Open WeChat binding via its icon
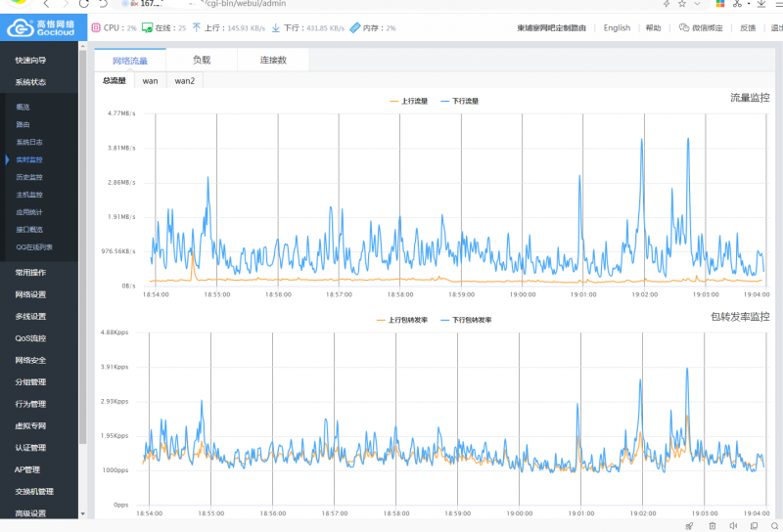This screenshot has width=783, height=532. tap(683, 28)
